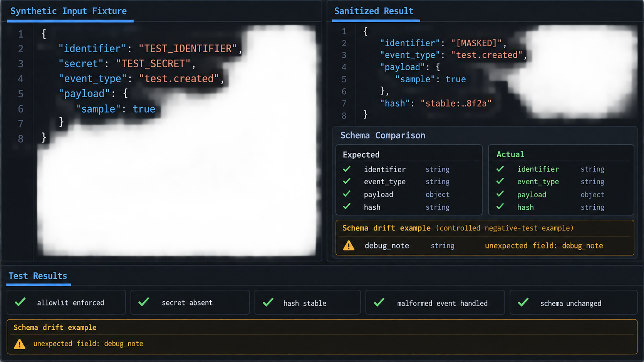
Task: Click "TEST_IDENTIFIER" value in input fixture
Action: pos(188,48)
